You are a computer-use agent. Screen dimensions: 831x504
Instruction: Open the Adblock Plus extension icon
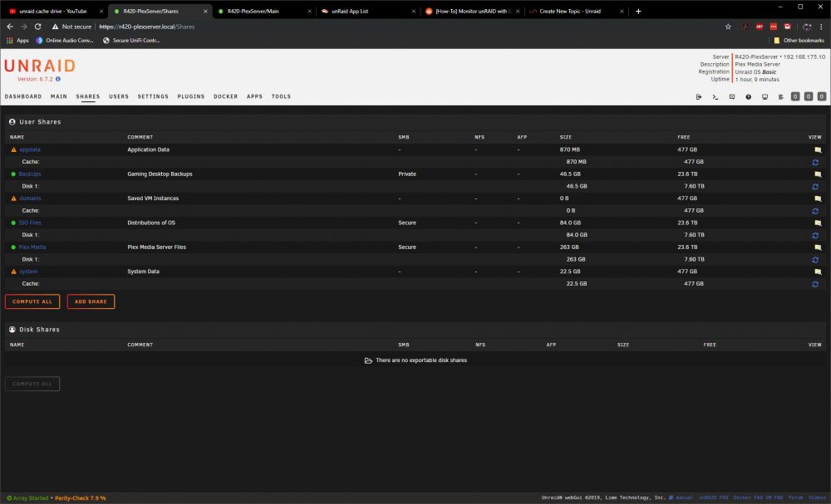point(760,27)
